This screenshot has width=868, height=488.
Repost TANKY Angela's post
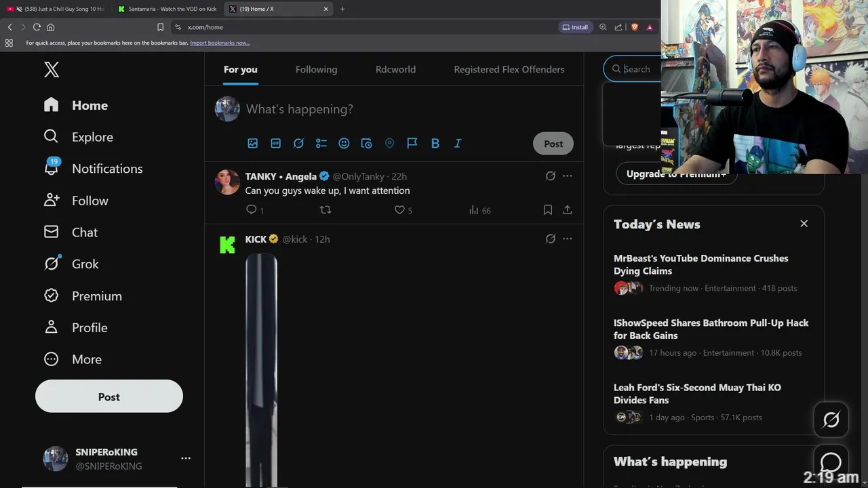click(325, 210)
